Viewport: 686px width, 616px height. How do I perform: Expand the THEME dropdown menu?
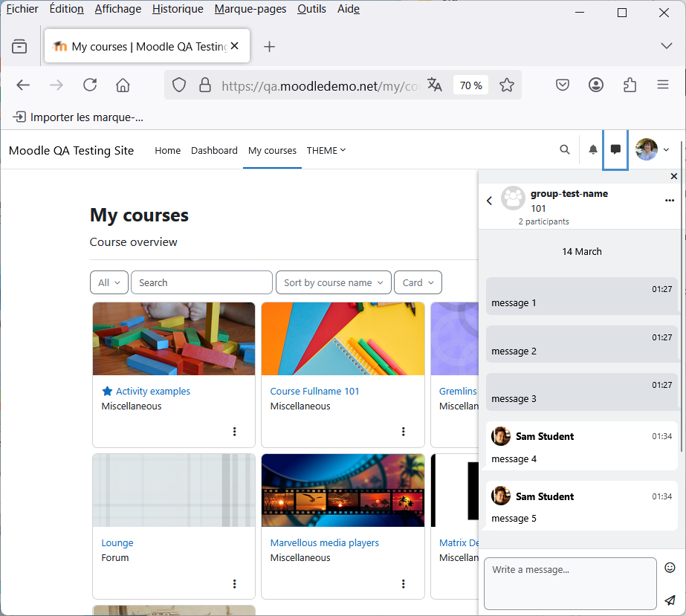tap(326, 151)
